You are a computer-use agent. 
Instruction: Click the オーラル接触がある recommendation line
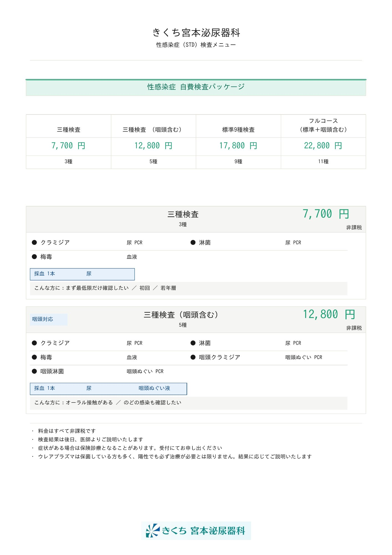click(89, 403)
